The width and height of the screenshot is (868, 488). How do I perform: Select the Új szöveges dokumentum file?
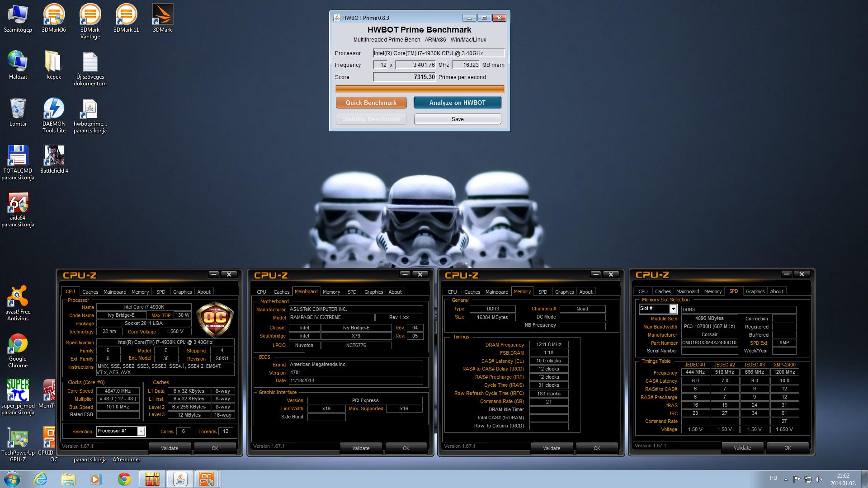click(x=90, y=69)
